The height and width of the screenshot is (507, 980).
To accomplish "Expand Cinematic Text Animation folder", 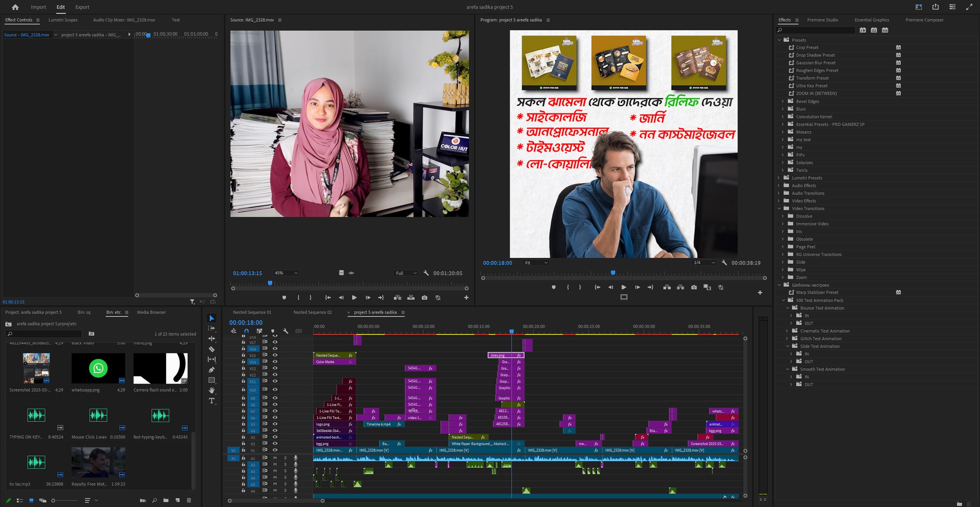I will 788,331.
